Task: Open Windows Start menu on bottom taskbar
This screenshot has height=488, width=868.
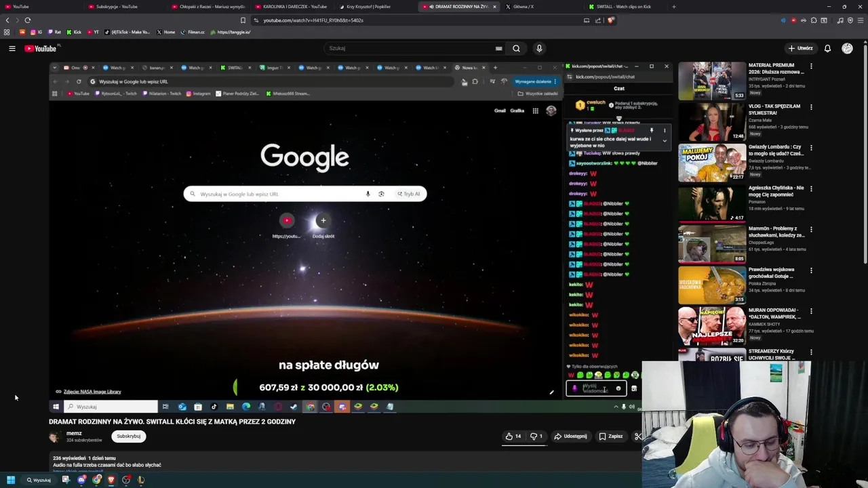Action: pyautogui.click(x=10, y=480)
